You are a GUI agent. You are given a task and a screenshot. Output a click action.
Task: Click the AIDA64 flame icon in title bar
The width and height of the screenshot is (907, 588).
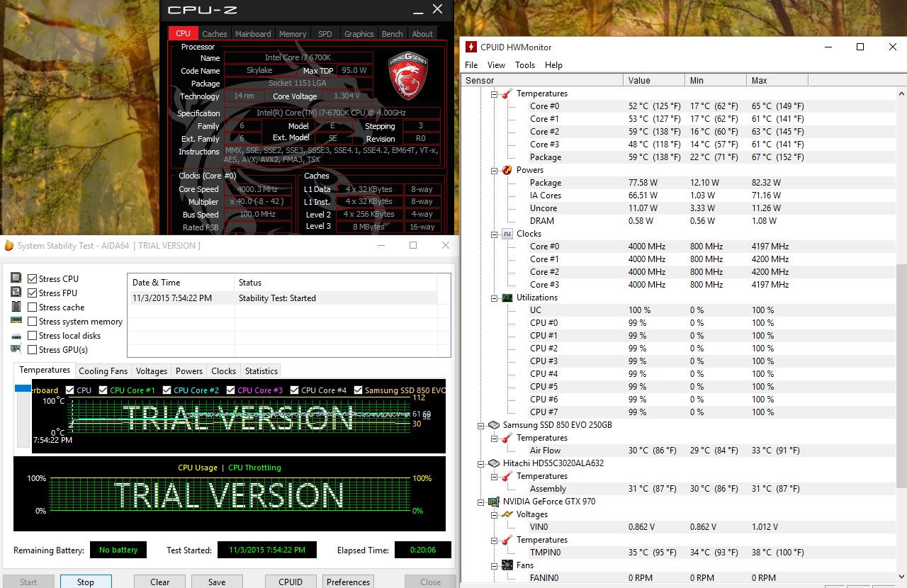point(9,246)
